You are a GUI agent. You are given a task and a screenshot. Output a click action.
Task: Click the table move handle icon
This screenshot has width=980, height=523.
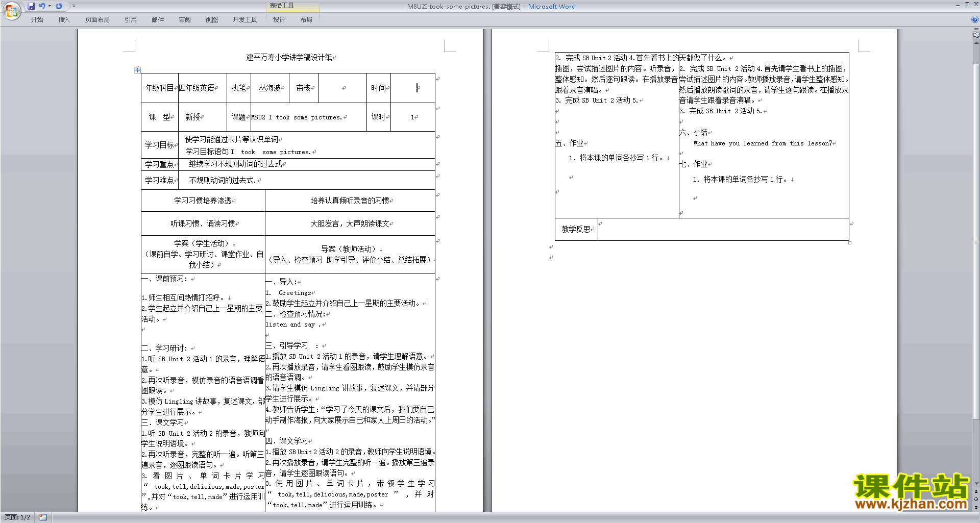pyautogui.click(x=137, y=69)
